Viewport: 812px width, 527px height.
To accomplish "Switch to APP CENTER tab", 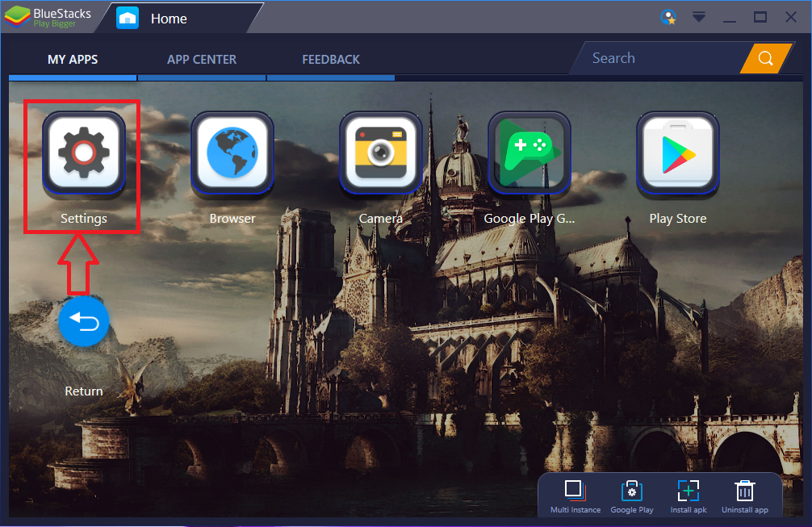I will point(202,60).
